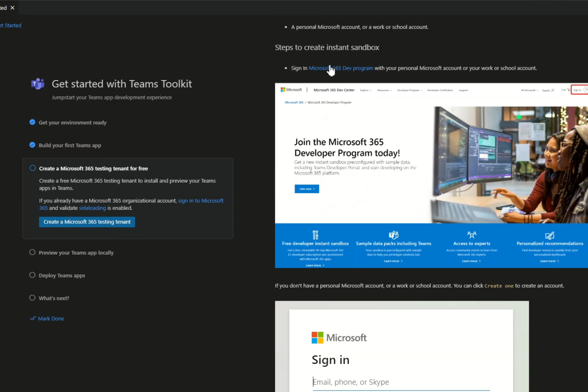
Task: Close the Get Started tab
Action: tap(12, 8)
